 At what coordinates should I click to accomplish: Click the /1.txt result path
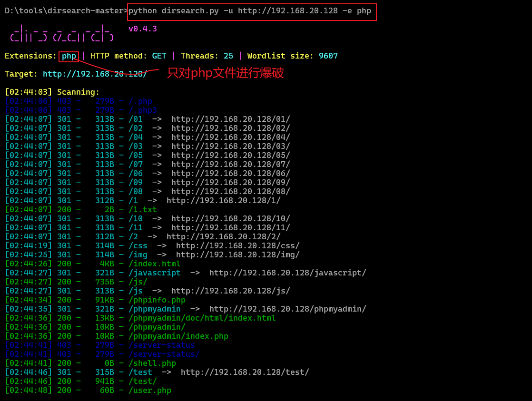pyautogui.click(x=143, y=209)
